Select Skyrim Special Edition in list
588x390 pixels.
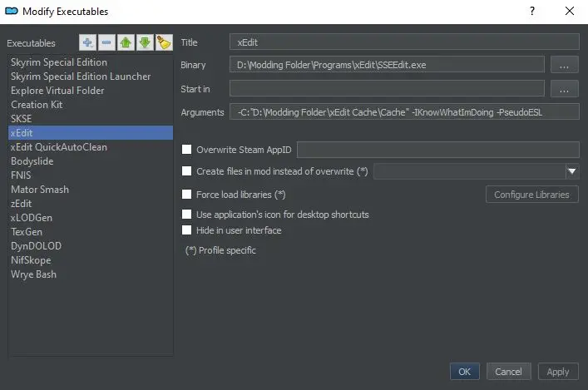point(91,62)
